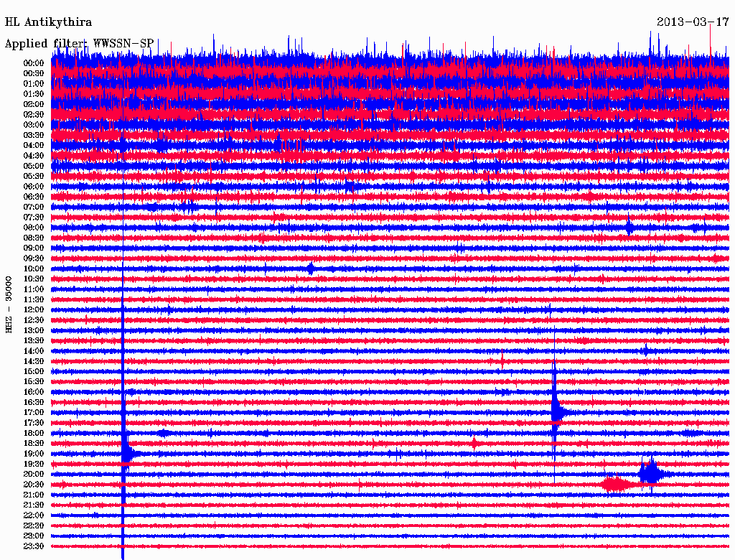Select the 21:00 time label
This screenshot has width=735, height=560.
click(x=34, y=495)
